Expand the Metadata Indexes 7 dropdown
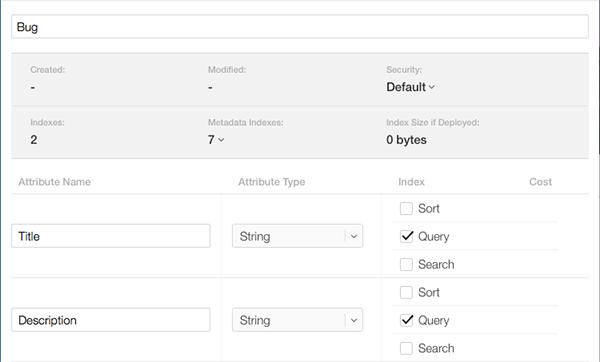This screenshot has height=362, width=600. 216,140
